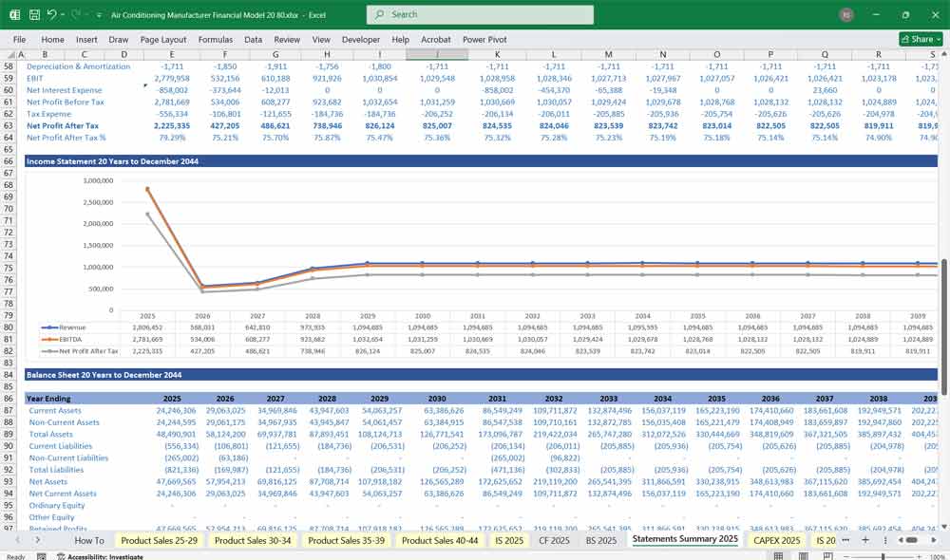Switch to the Formulas ribbon tab
The height and width of the screenshot is (560, 950).
(x=216, y=39)
